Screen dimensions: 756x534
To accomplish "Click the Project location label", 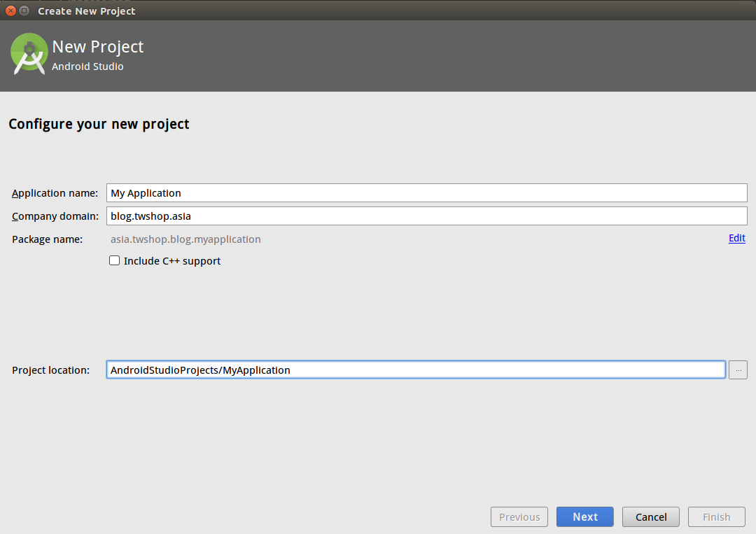I will (50, 370).
